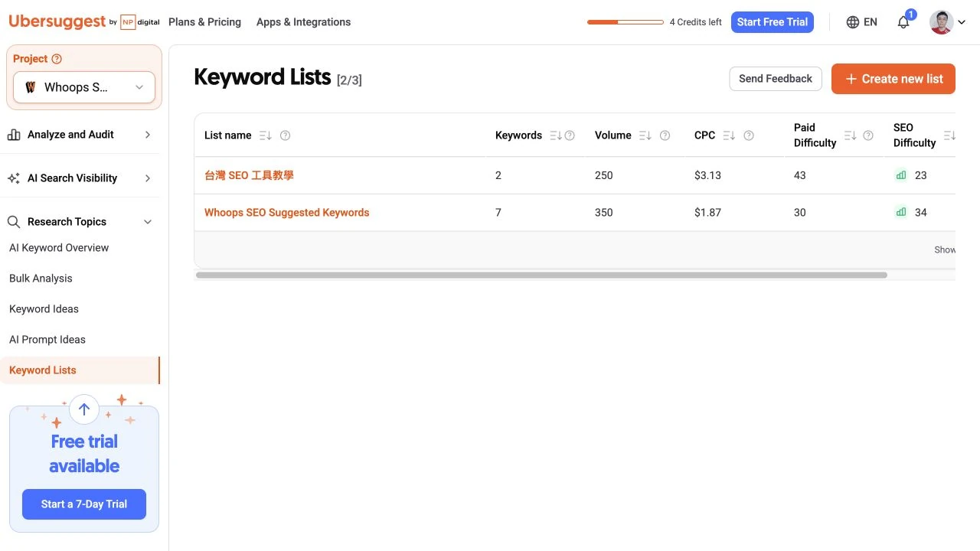980x551 pixels.
Task: Expand the AI Search Visibility section
Action: tap(148, 178)
